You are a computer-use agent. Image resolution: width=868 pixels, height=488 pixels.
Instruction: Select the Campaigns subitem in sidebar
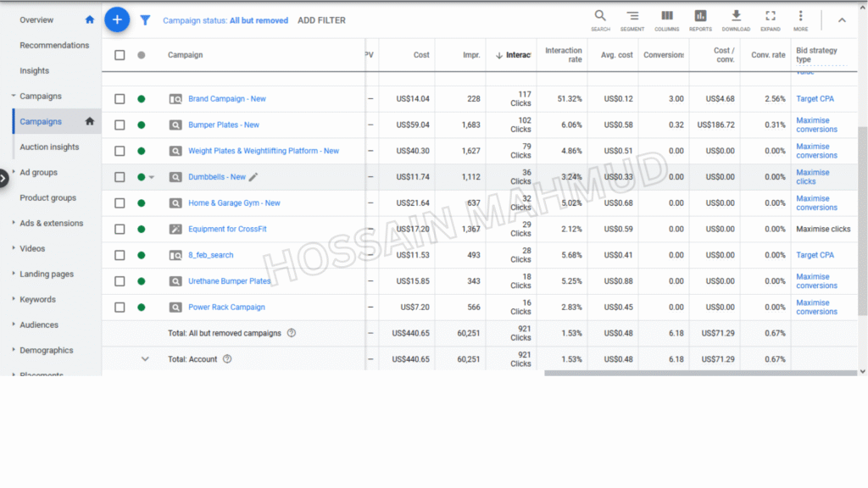[41, 121]
